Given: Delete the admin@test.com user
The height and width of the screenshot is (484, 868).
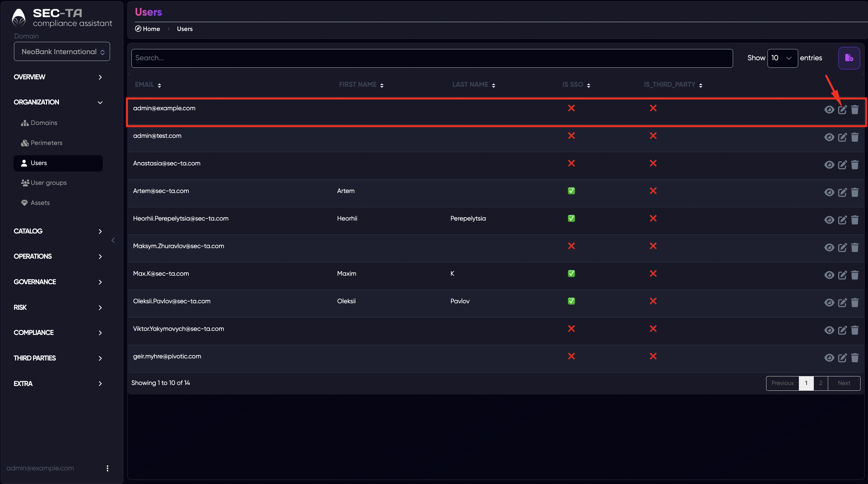Looking at the screenshot, I should pyautogui.click(x=855, y=137).
